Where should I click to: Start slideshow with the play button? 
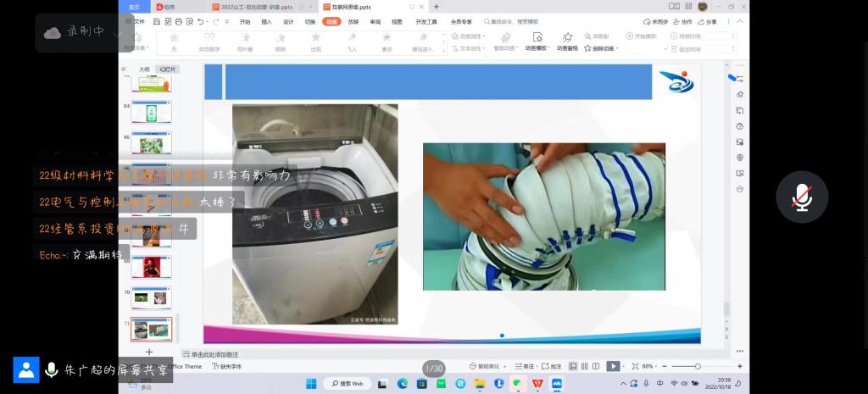pyautogui.click(x=613, y=366)
